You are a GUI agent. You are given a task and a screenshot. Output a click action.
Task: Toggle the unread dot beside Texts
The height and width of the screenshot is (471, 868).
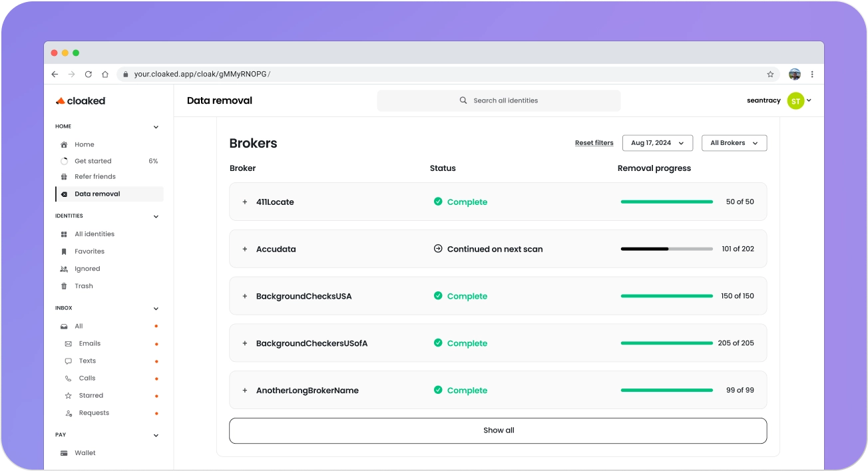[x=156, y=361]
